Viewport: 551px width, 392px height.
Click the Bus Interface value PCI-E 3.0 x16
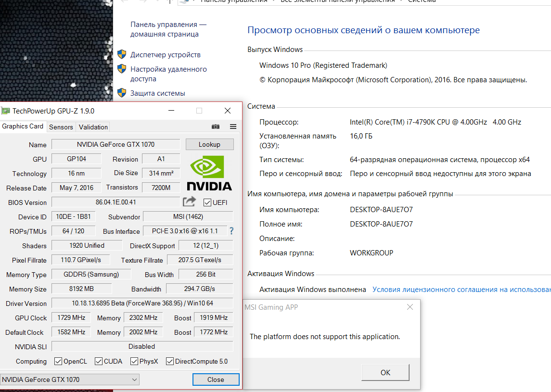185,231
